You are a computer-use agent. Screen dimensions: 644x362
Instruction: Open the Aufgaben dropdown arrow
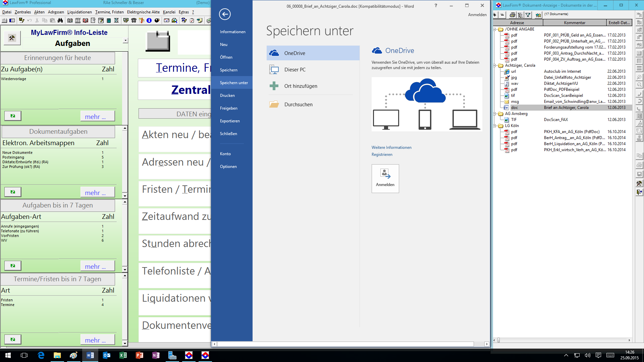(x=125, y=41)
